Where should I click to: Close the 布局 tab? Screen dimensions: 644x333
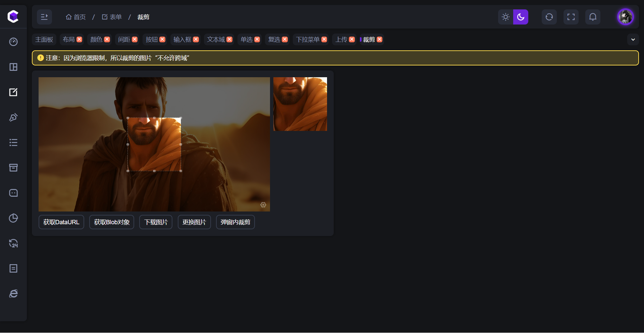click(x=79, y=40)
